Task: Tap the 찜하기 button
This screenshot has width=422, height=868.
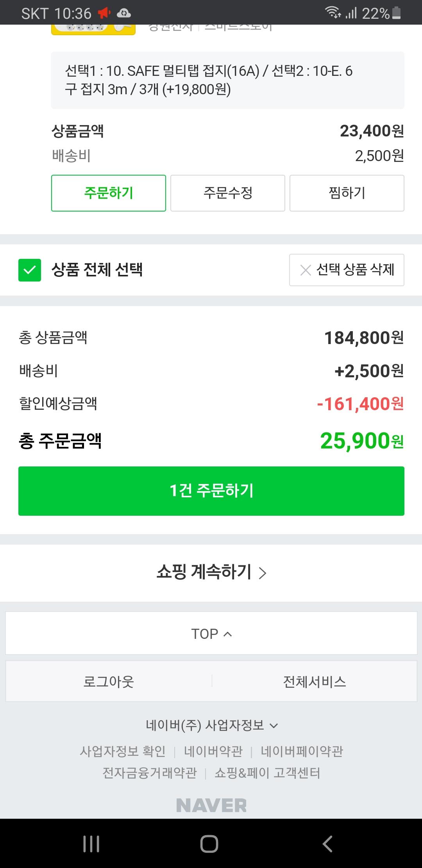Action: point(347,193)
